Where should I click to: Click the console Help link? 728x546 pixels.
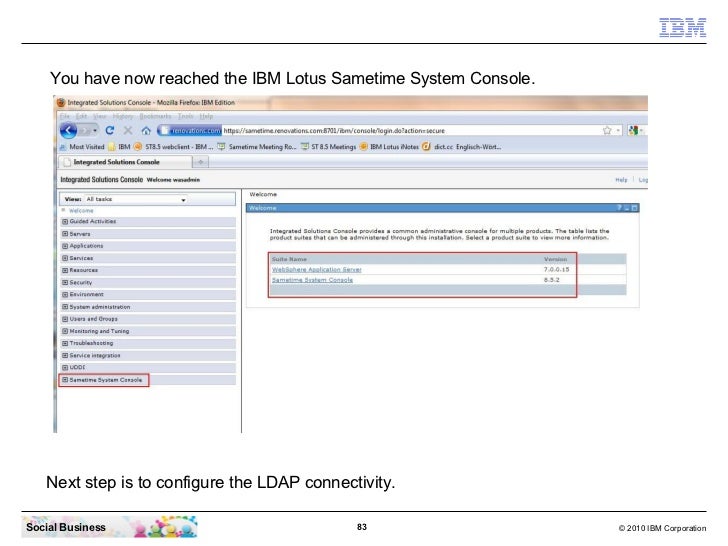pyautogui.click(x=621, y=180)
